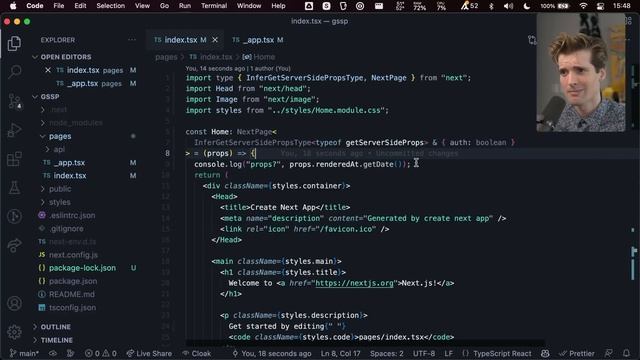Open Source Control view with badge
640x360 pixels.
pyautogui.click(x=14, y=101)
